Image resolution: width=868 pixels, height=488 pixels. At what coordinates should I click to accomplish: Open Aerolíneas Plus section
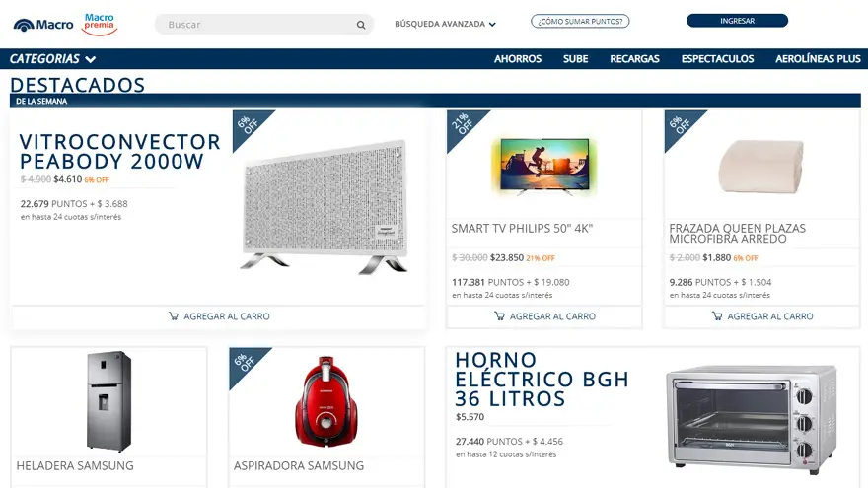[818, 58]
